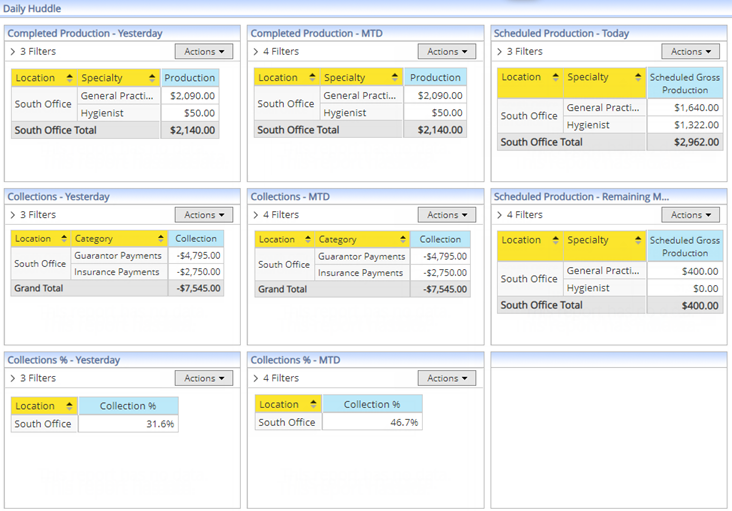The width and height of the screenshot is (732, 511).
Task: Sort Location column in Completed Production - MTD
Action: click(312, 78)
